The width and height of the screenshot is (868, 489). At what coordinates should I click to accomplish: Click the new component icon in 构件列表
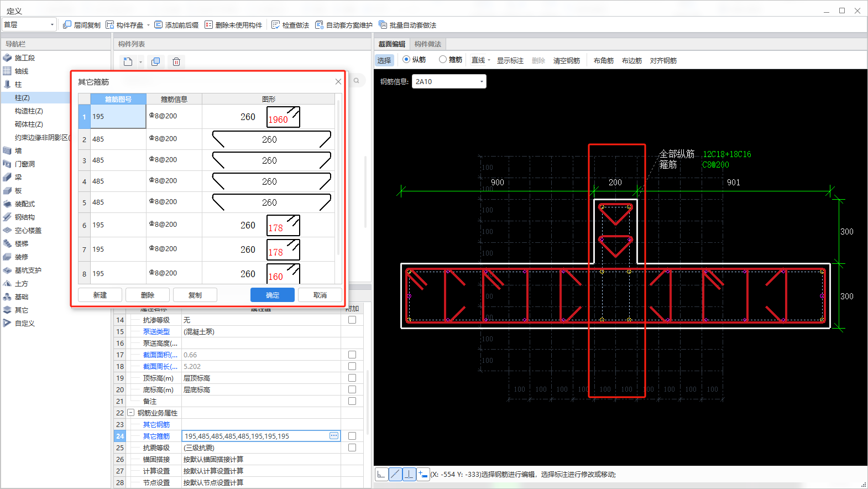(128, 61)
